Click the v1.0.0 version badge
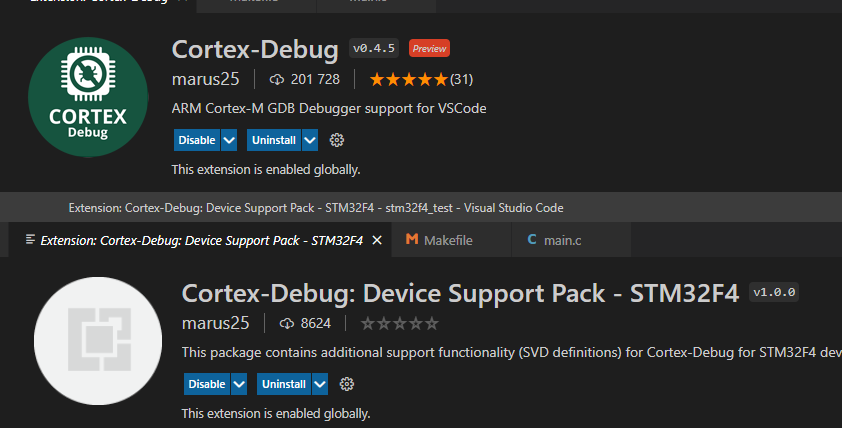The image size is (842, 428). click(x=774, y=292)
